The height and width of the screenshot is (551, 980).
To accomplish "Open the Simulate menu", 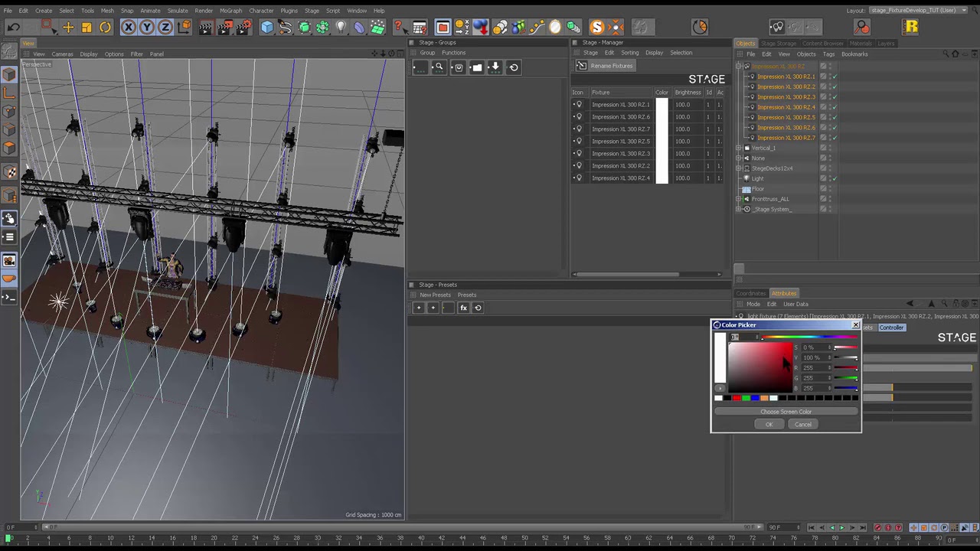I will (178, 11).
